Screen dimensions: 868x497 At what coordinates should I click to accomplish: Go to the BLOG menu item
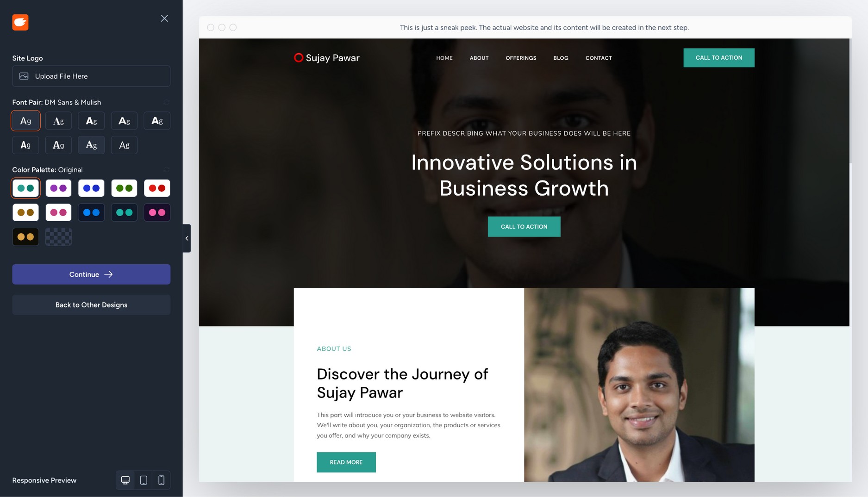point(561,58)
